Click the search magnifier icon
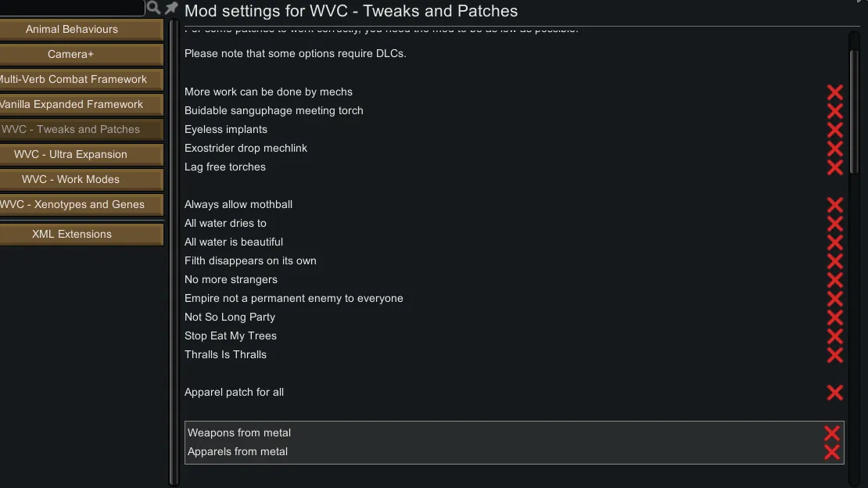Image resolution: width=868 pixels, height=488 pixels. click(x=154, y=8)
